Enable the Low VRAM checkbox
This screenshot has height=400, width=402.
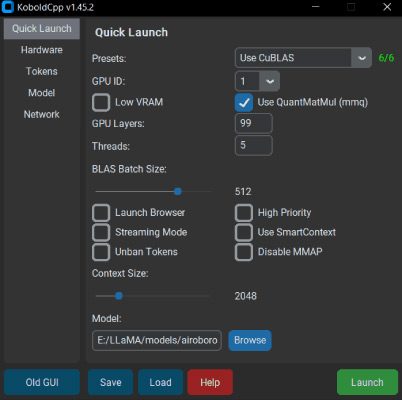101,102
